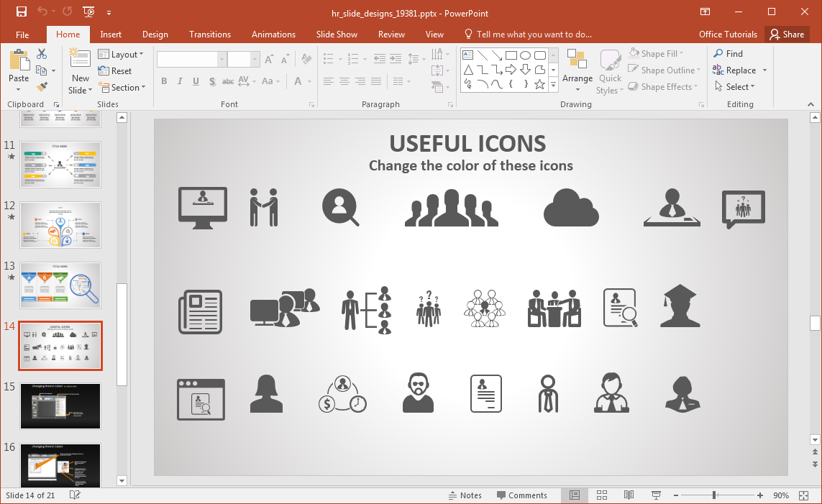Switch to Reading View in status bar

tap(629, 495)
